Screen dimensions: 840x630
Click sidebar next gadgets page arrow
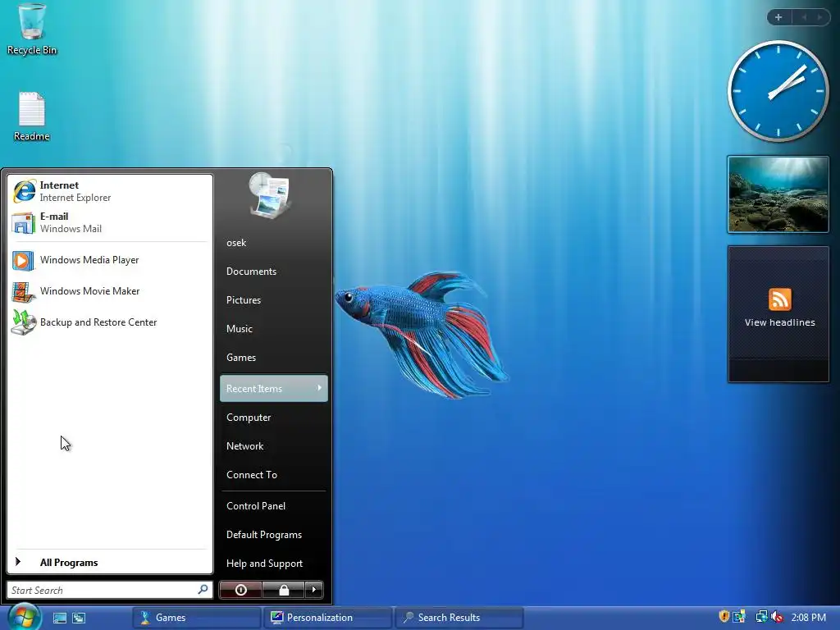pyautogui.click(x=819, y=17)
